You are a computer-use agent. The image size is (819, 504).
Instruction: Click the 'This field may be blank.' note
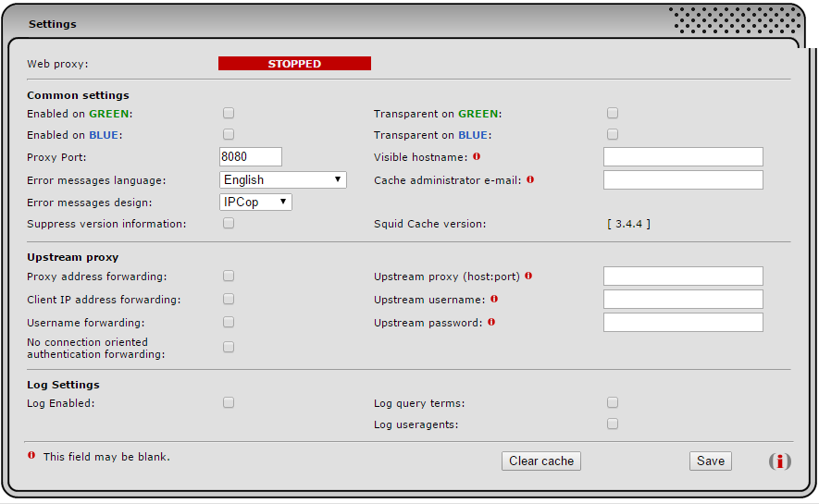pos(106,457)
